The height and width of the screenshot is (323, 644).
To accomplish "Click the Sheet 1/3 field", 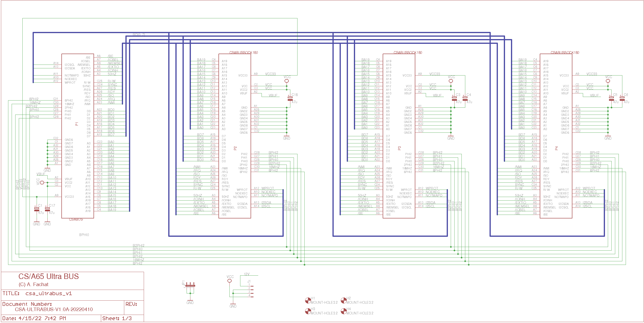I will coord(117,318).
